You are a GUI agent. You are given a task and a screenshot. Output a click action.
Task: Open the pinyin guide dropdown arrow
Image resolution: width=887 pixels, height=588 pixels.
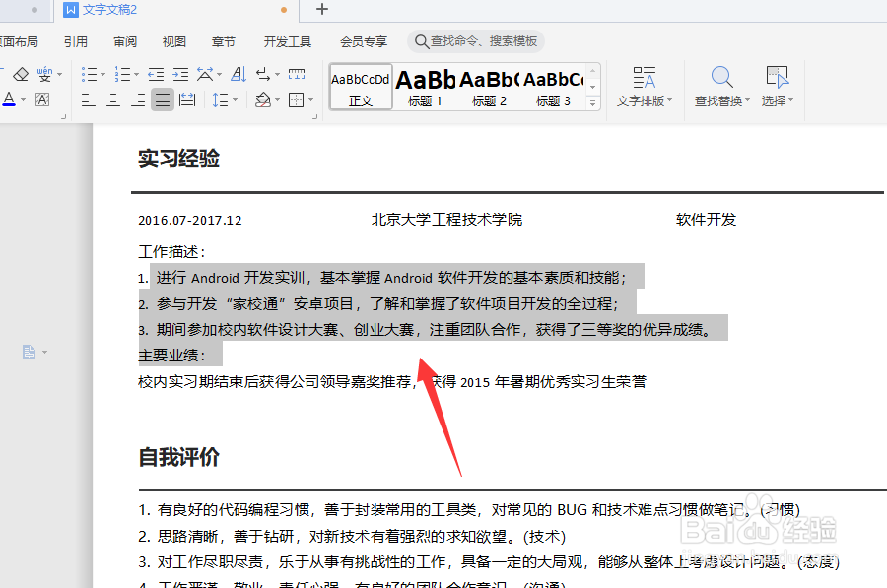click(x=59, y=74)
